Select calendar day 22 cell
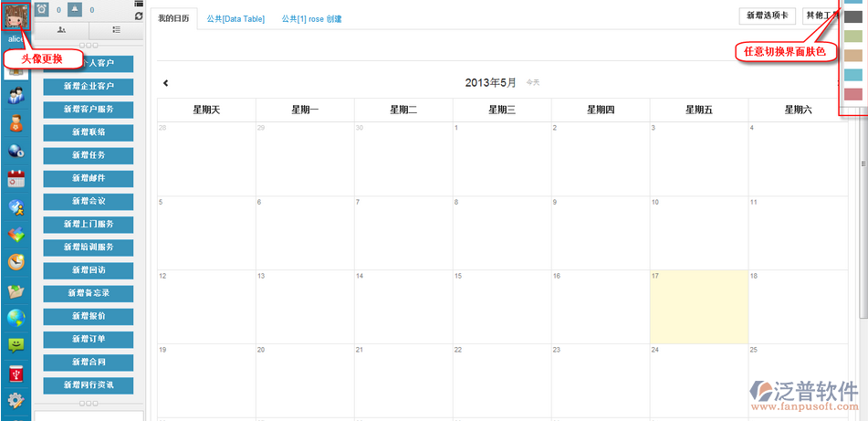The image size is (868, 421). click(502, 381)
